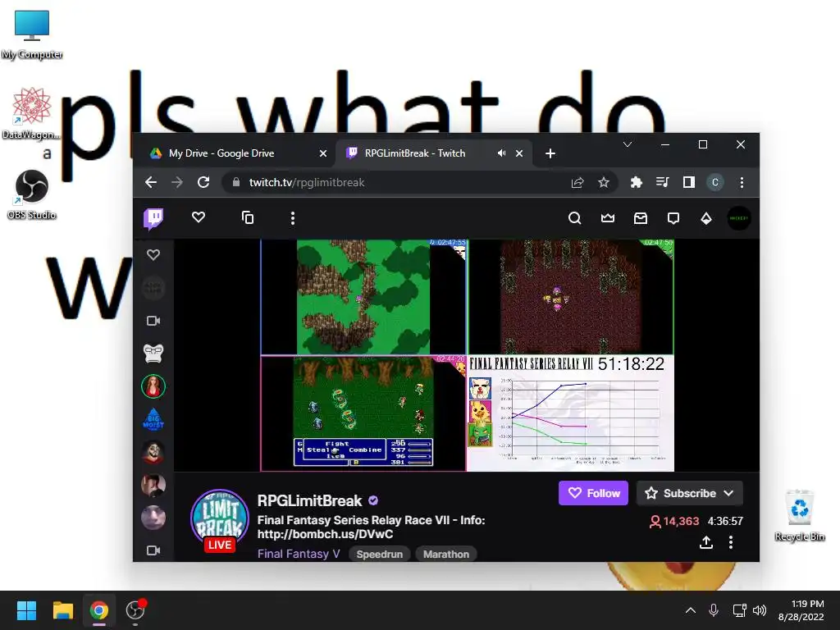Open stream more options three dots
840x630 pixels.
[x=731, y=542]
